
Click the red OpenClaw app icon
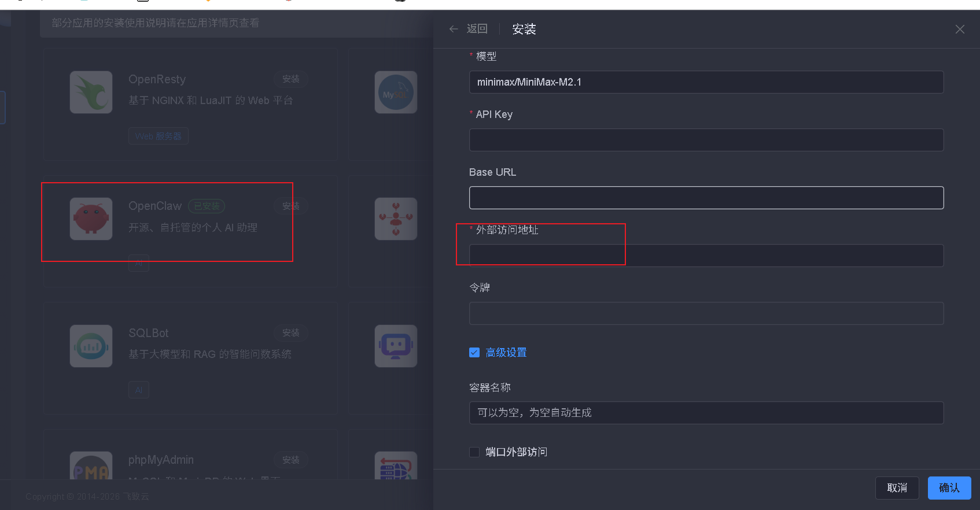91,219
